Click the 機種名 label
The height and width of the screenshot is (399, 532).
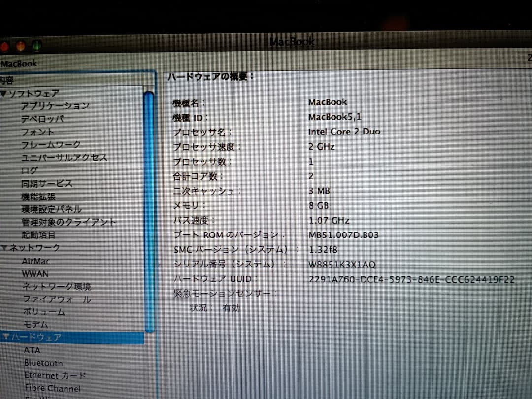pos(189,103)
